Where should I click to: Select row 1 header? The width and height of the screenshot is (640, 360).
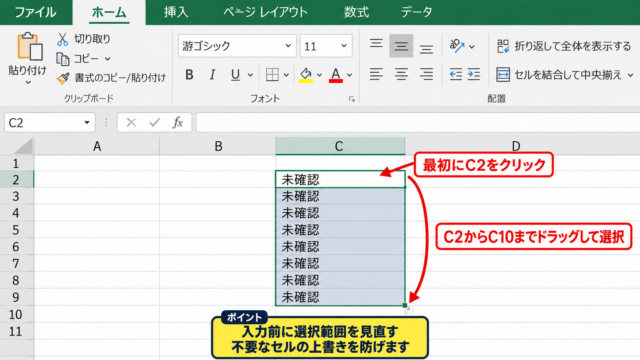tap(16, 163)
